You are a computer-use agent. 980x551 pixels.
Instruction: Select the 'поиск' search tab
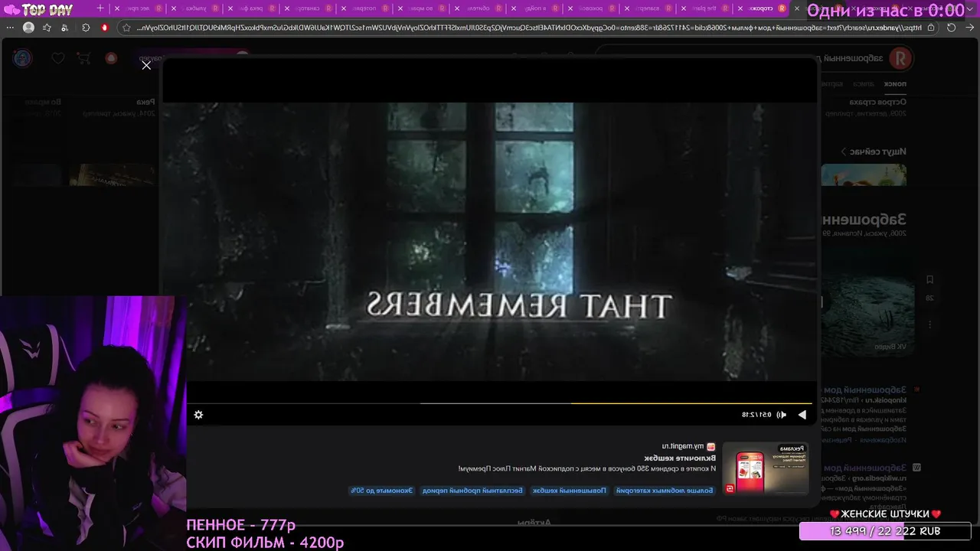pyautogui.click(x=896, y=84)
